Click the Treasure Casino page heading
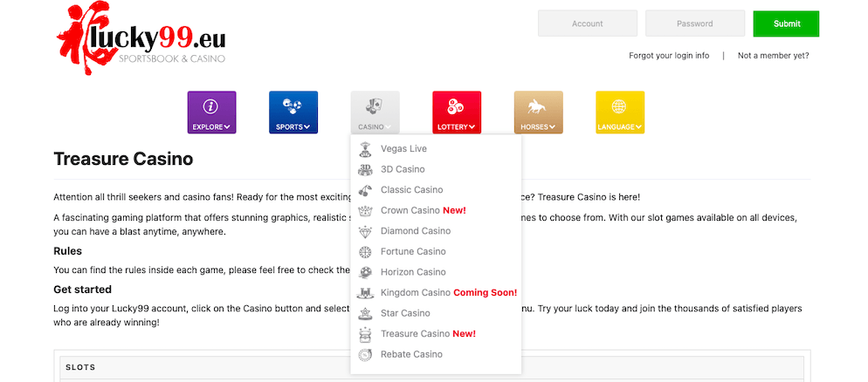The height and width of the screenshot is (382, 868). 123,160
